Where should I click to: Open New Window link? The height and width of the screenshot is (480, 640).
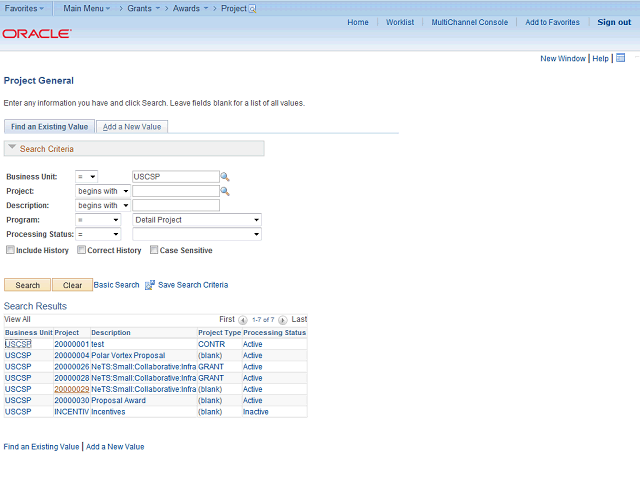tap(563, 58)
